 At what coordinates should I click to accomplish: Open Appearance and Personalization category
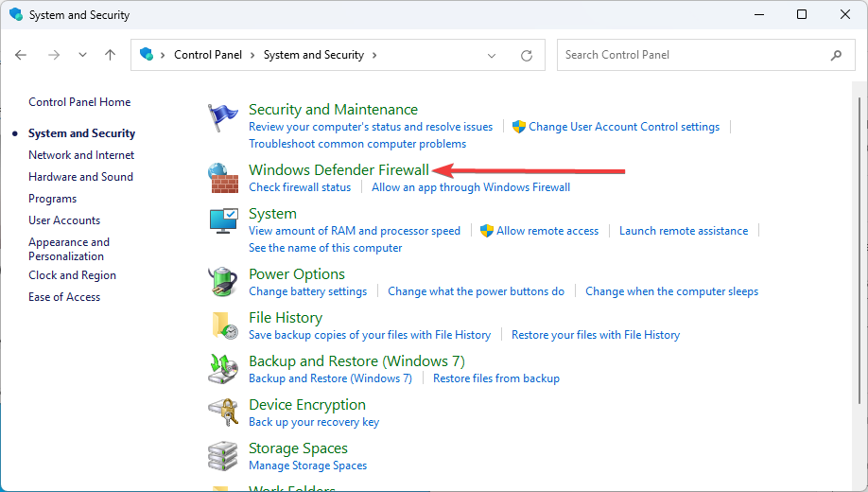pyautogui.click(x=69, y=250)
